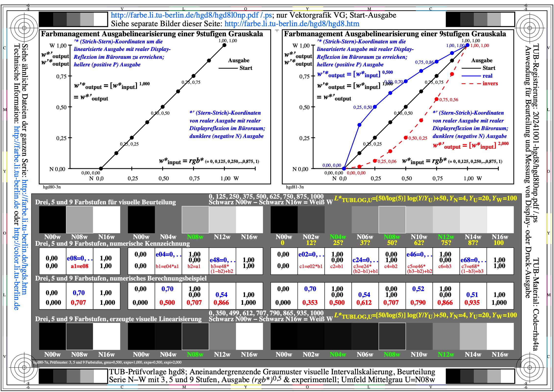Click the cell label e02=0,..
The image size is (554, 392).
point(311,255)
